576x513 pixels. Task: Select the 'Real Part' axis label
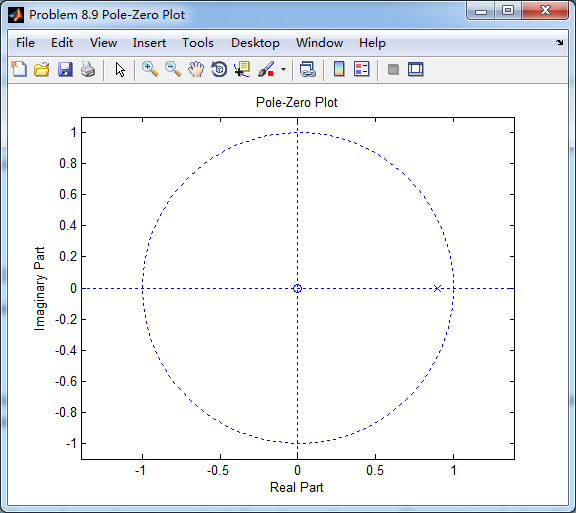[x=296, y=487]
